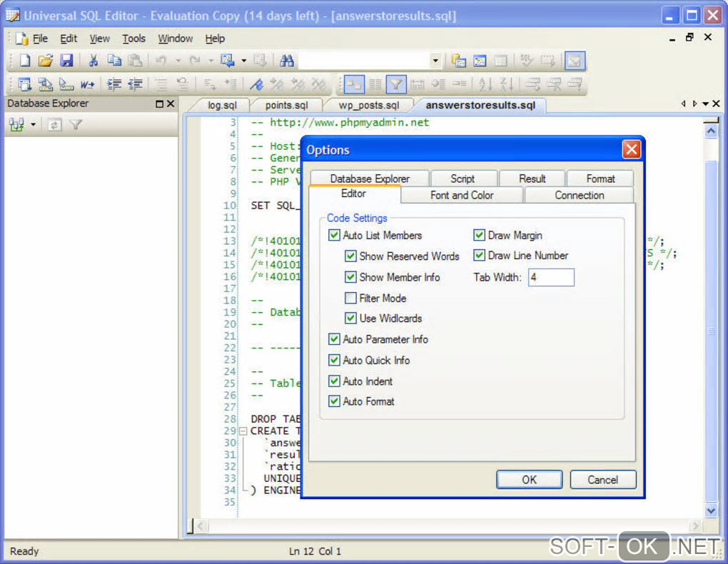
Task: Open the search combo box dropdown arrow
Action: tap(435, 61)
